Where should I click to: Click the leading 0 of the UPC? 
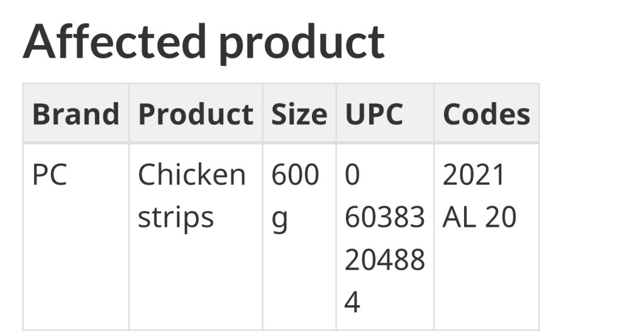pyautogui.click(x=352, y=175)
